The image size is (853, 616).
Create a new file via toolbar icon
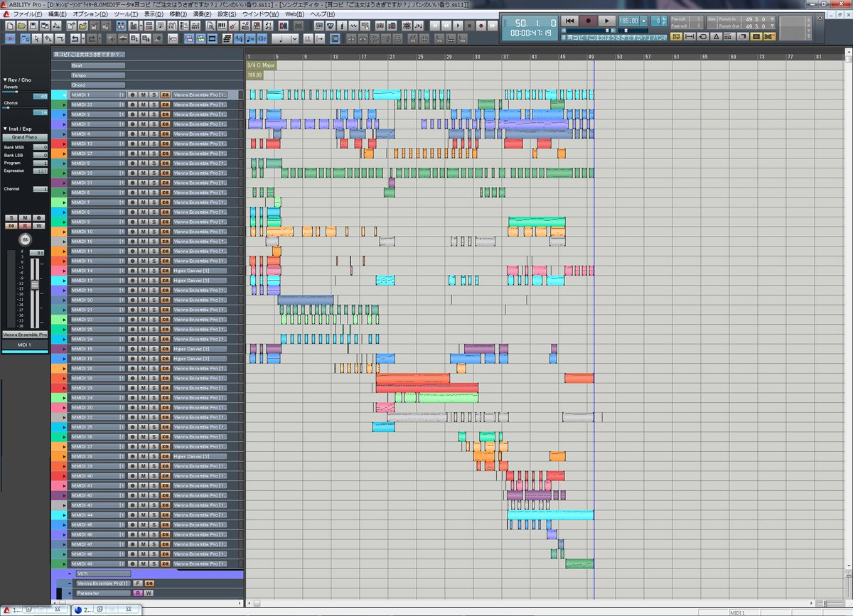coord(10,26)
